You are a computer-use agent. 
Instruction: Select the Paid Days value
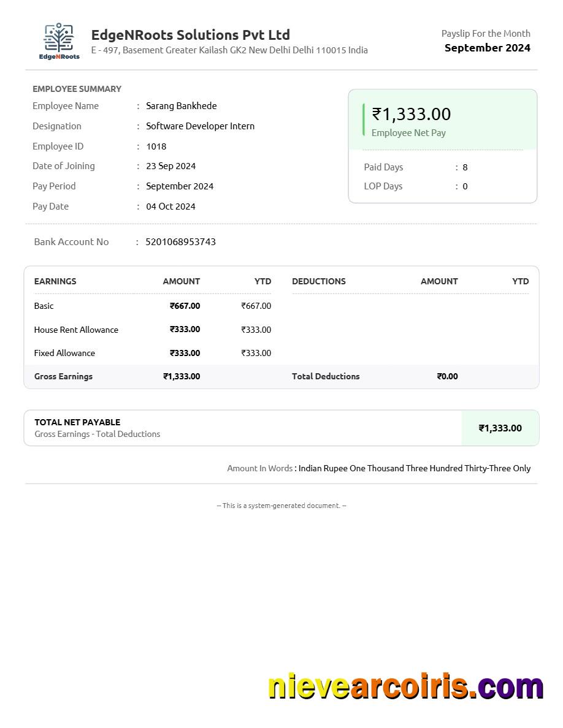click(465, 167)
